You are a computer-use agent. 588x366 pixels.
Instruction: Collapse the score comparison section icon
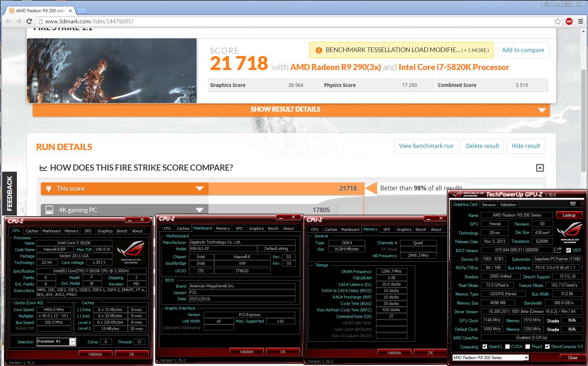pos(540,168)
